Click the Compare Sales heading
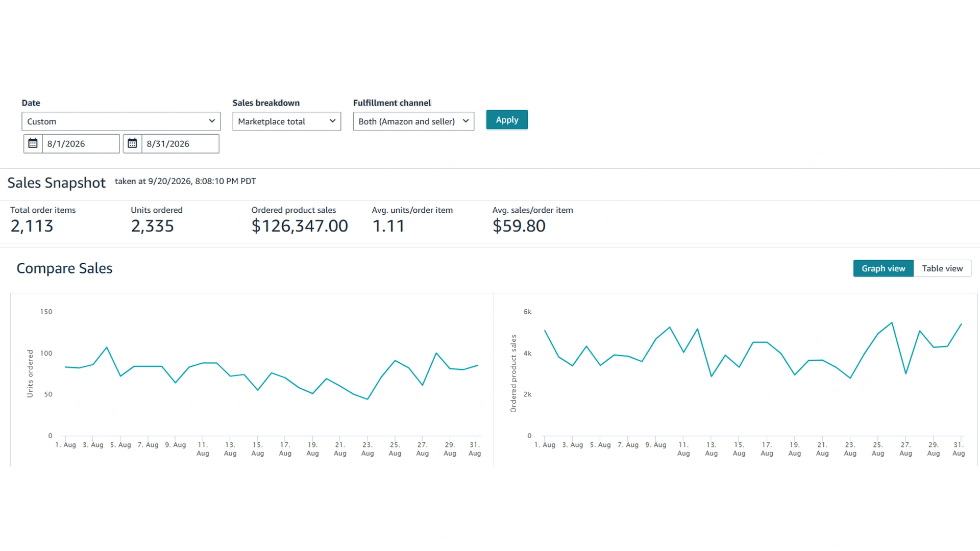Screen dimensions: 980x551 click(x=64, y=268)
